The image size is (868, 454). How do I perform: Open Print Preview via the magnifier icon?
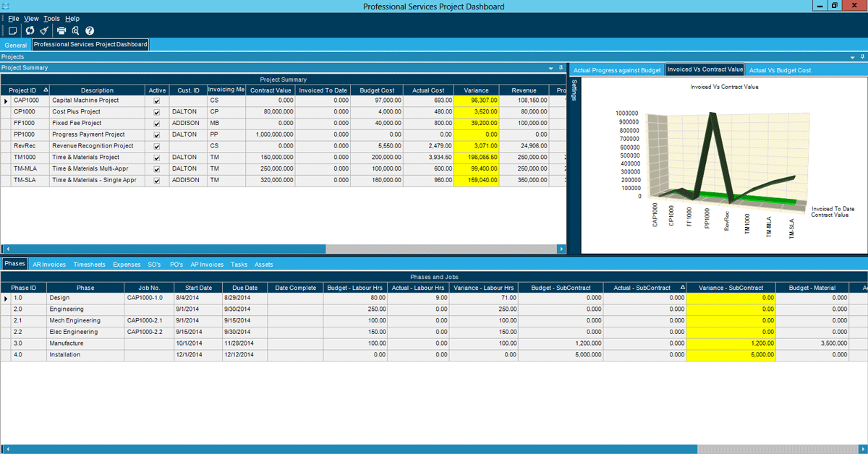pyautogui.click(x=75, y=30)
